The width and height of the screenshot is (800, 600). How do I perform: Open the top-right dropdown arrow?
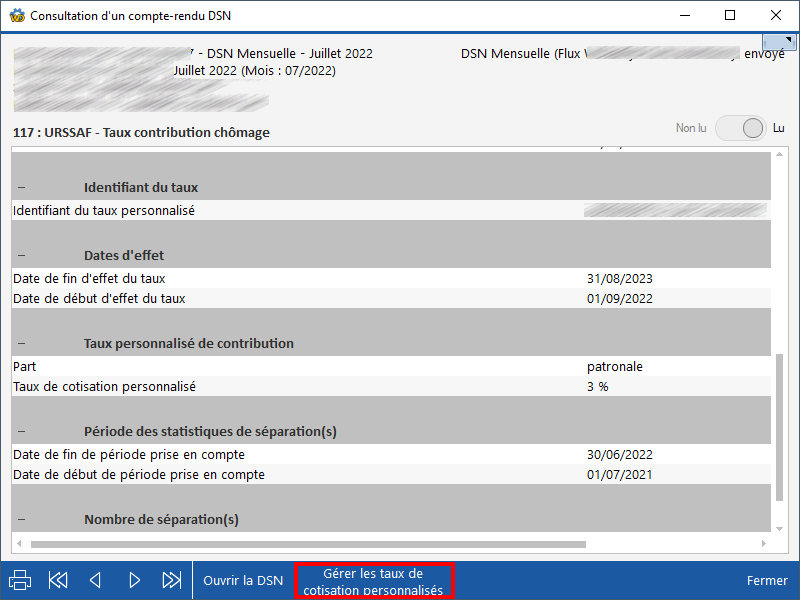[778, 41]
